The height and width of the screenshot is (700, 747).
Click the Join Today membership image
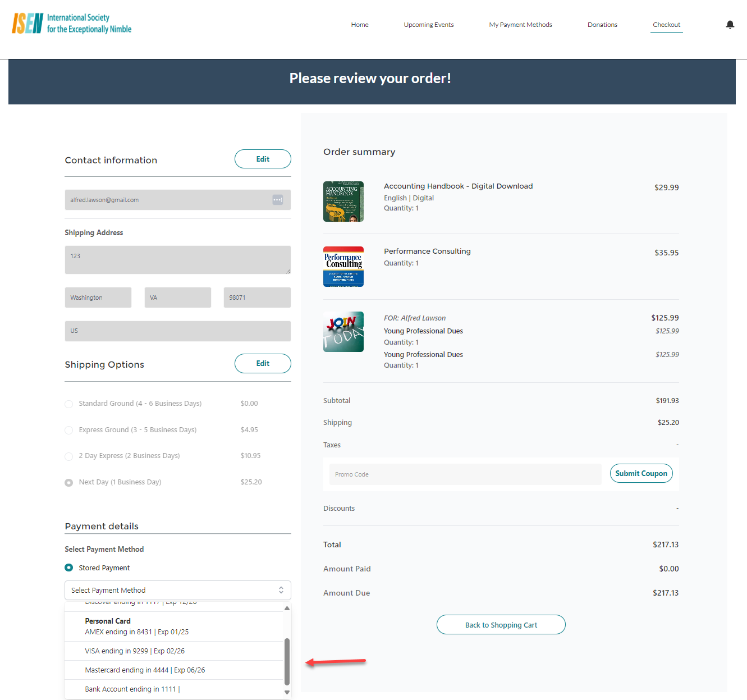click(x=343, y=332)
